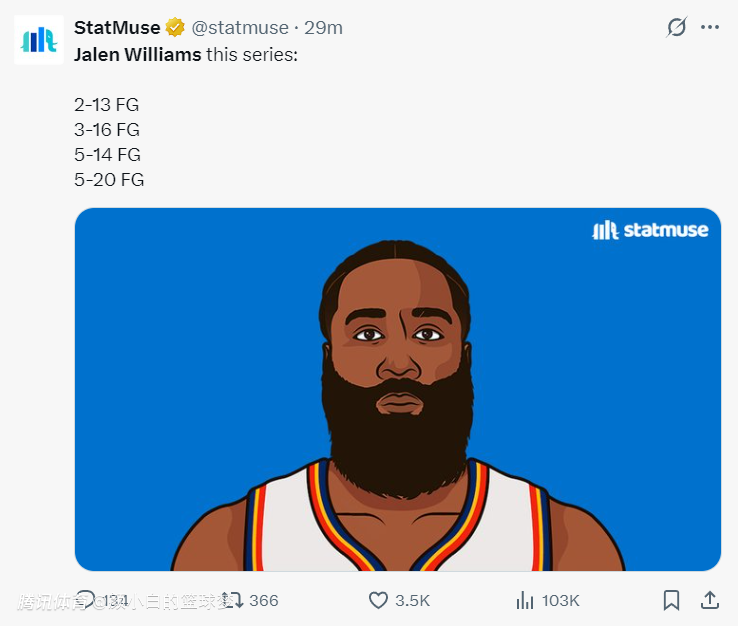Click the share upload icon
Image resolution: width=738 pixels, height=626 pixels.
point(710,600)
